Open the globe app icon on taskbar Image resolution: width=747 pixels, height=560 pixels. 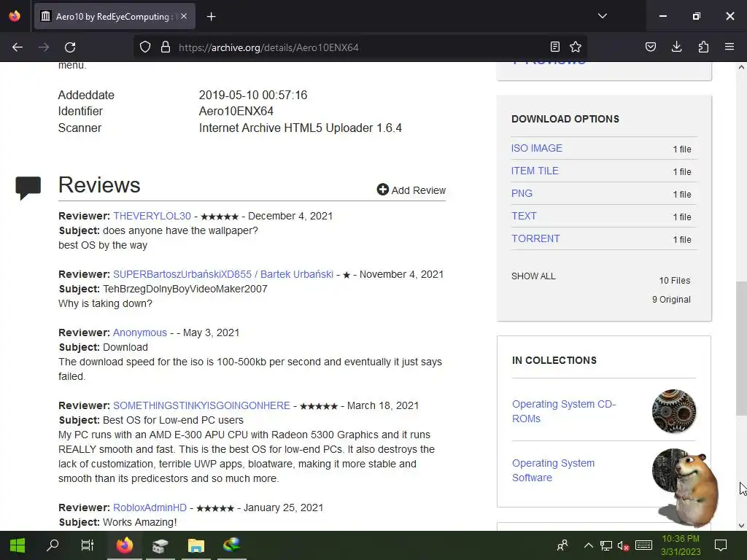[231, 545]
